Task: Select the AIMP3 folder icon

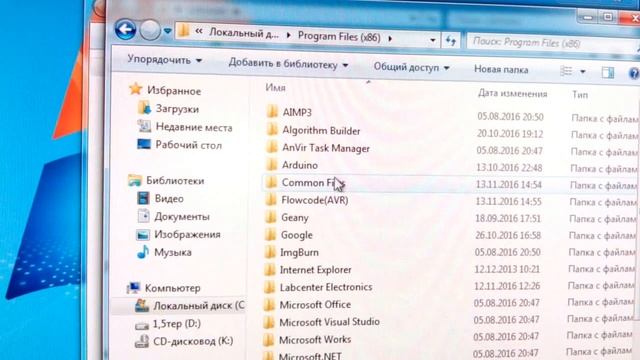Action: pyautogui.click(x=272, y=111)
